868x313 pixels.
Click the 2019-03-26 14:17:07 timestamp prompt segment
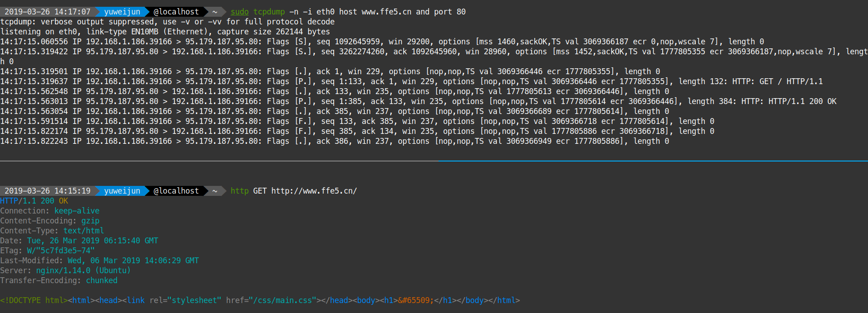tap(47, 12)
